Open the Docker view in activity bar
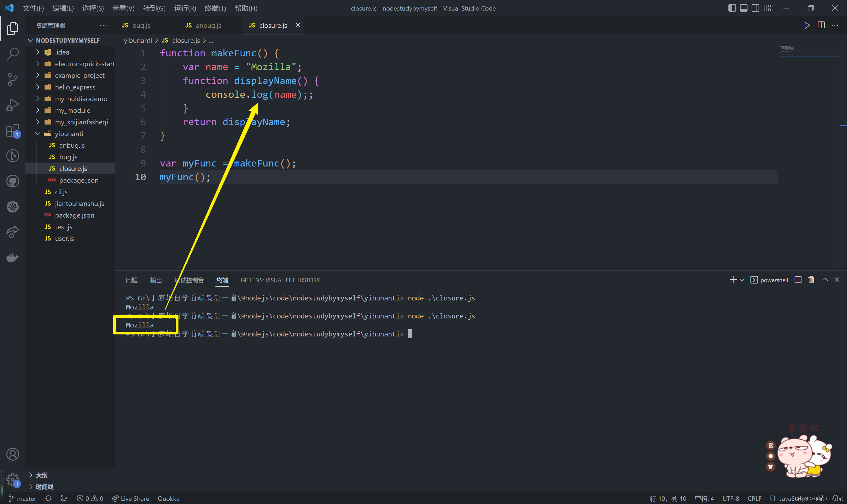Viewport: 847px width, 504px height. [x=12, y=258]
